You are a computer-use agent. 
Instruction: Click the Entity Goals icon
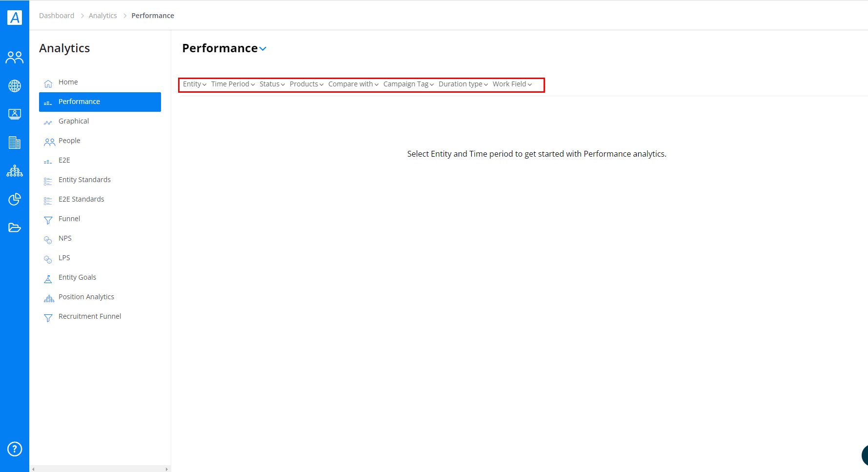(48, 279)
